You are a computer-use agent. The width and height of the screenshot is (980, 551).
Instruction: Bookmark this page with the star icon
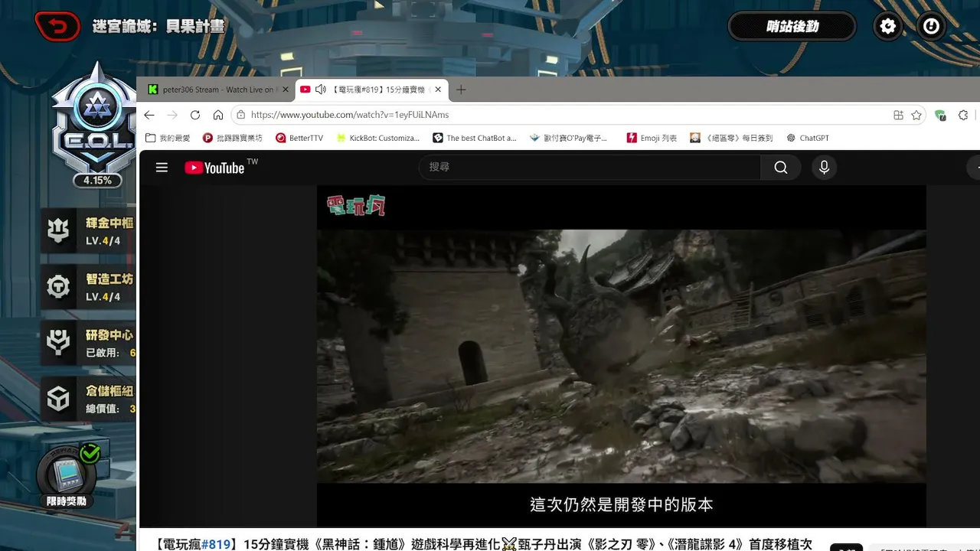click(x=916, y=115)
